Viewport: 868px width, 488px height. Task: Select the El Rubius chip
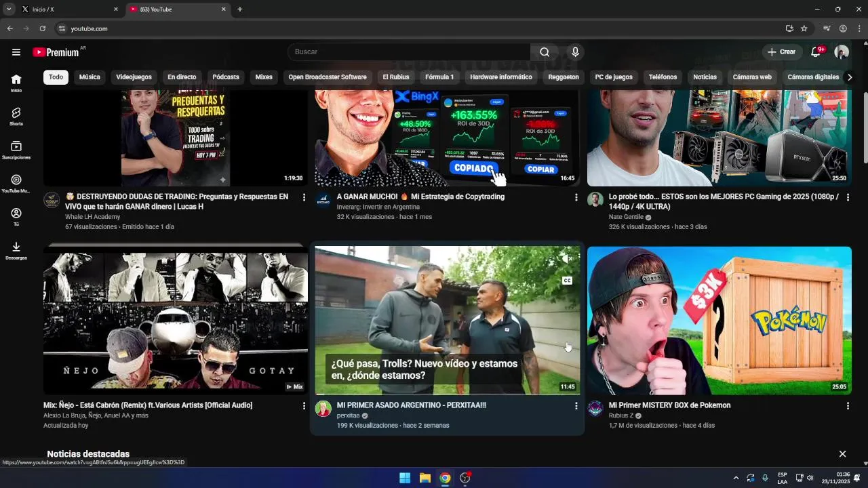[396, 77]
